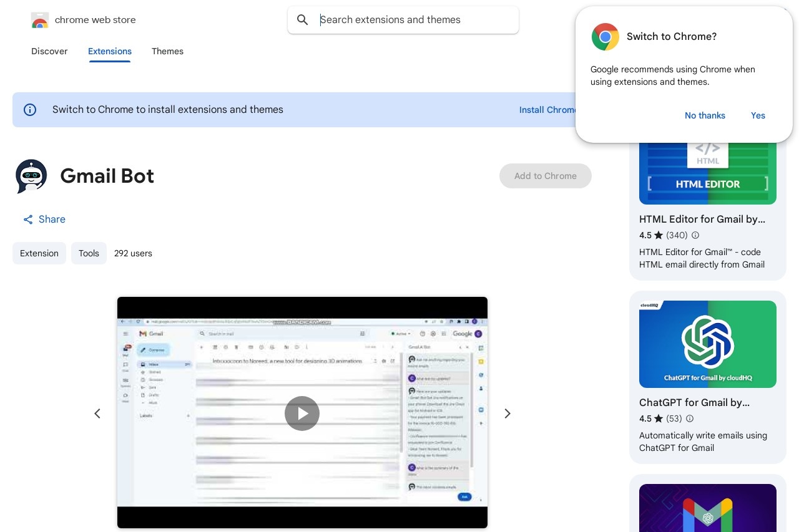Click the Install Chrome link
This screenshot has width=799, height=532.
coord(548,110)
